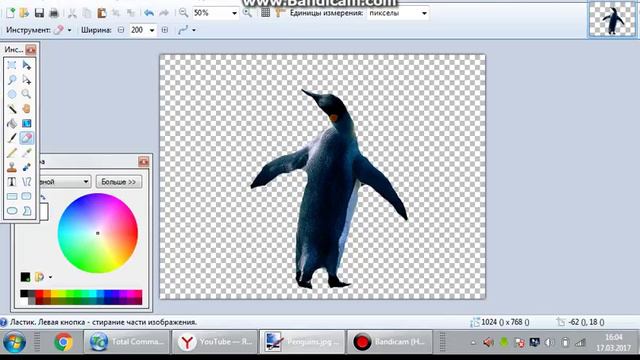
Task: Toggle the pixel grid display
Action: (265, 13)
